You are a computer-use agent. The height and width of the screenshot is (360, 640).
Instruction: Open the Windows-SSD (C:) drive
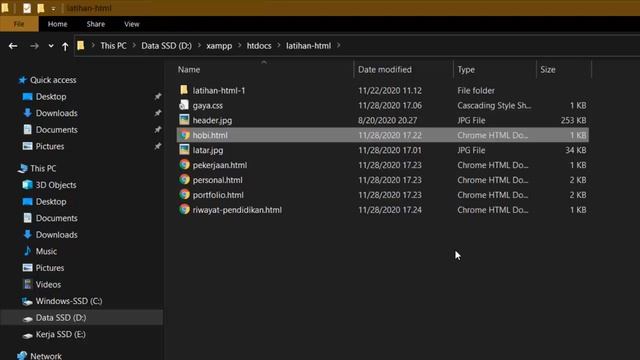(x=69, y=301)
